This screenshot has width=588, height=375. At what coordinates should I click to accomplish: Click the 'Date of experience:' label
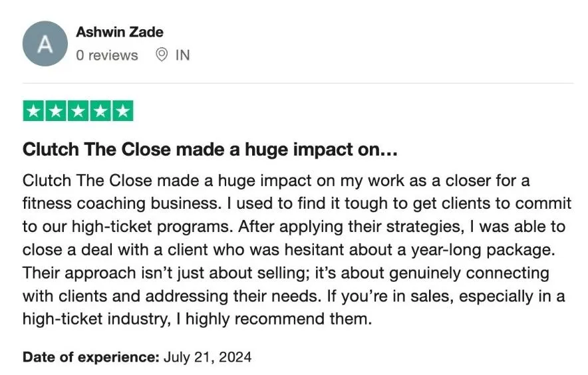click(x=90, y=357)
